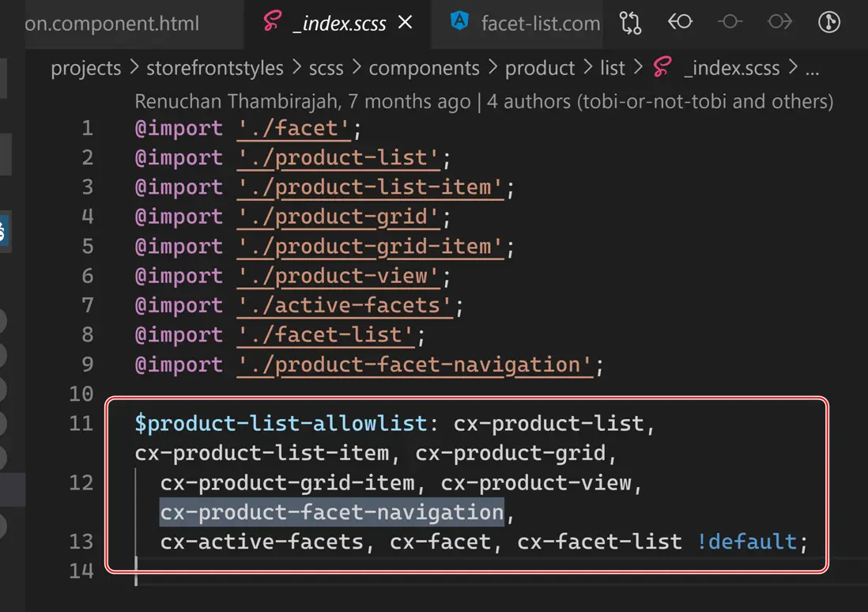Open the './active-facets' import link
The image size is (868, 612).
(x=345, y=305)
